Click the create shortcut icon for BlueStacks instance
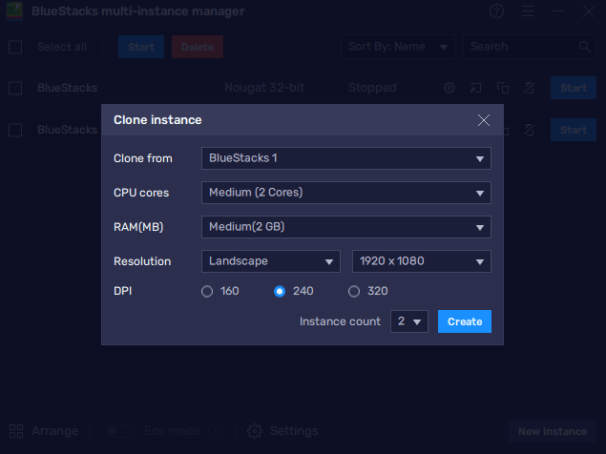Image resolution: width=606 pixels, height=454 pixels. [476, 88]
